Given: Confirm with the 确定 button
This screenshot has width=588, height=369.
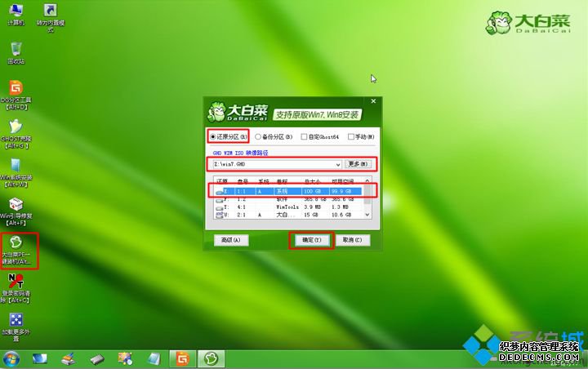Looking at the screenshot, I should pyautogui.click(x=312, y=240).
